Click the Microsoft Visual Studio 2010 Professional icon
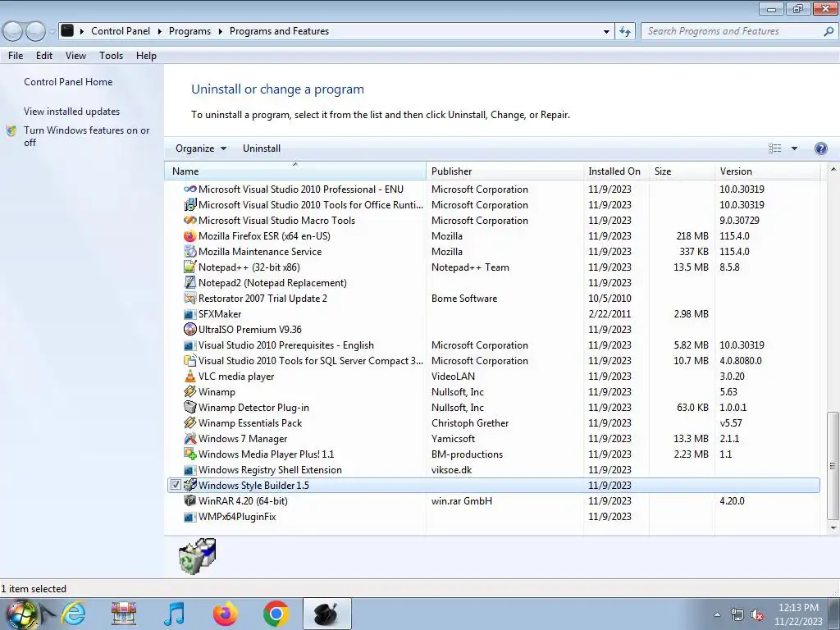 [189, 189]
